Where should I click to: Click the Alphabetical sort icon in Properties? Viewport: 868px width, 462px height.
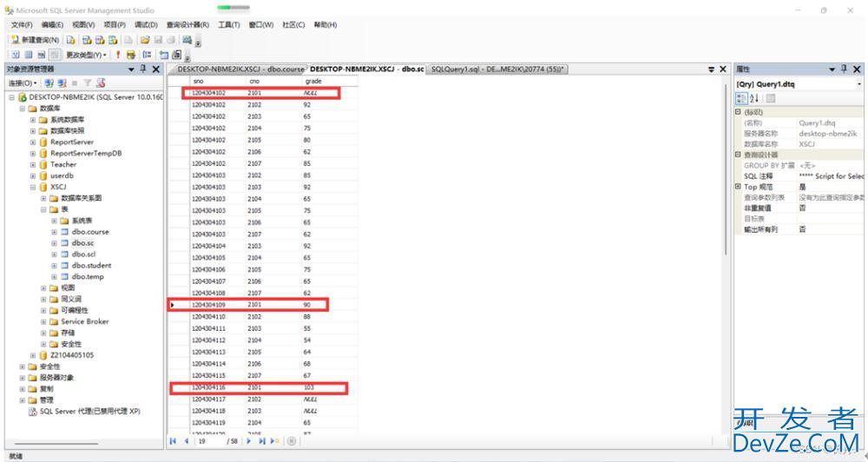pos(754,99)
